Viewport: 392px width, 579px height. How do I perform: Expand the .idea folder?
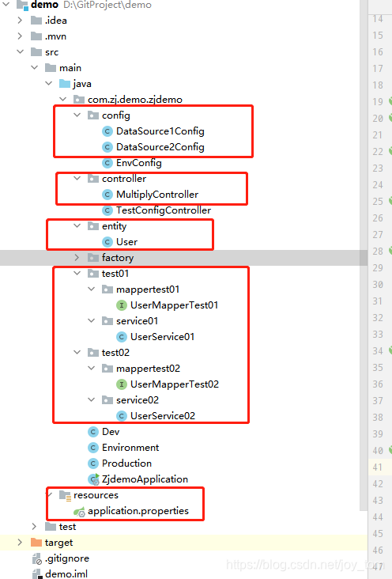click(x=20, y=21)
